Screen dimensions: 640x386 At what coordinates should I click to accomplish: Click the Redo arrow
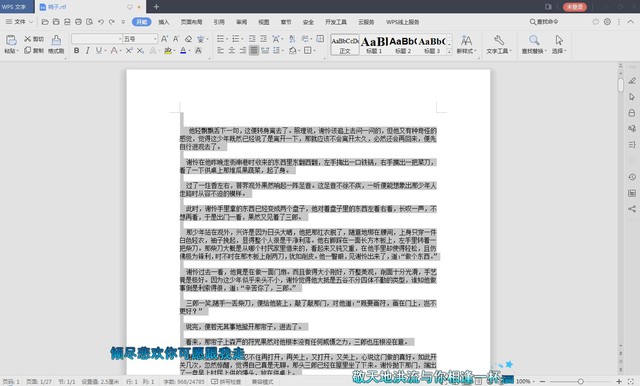111,22
